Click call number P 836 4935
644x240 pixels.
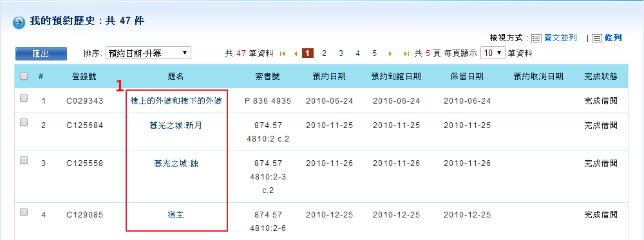[x=268, y=101]
